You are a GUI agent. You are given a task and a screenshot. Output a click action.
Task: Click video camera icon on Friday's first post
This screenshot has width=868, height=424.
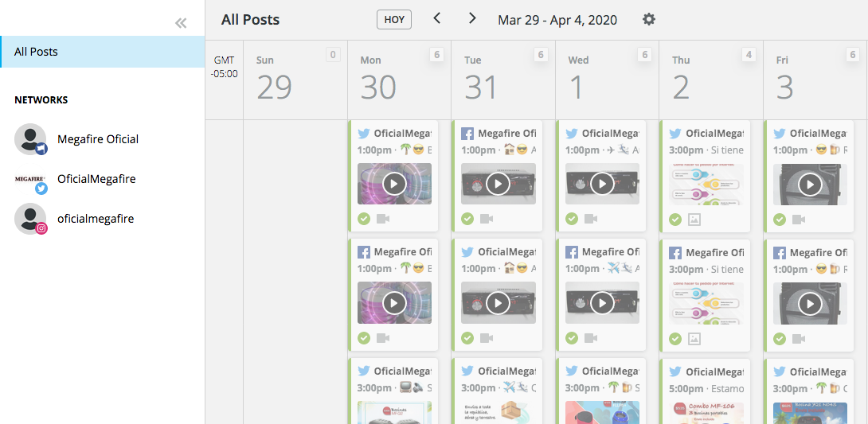tap(799, 219)
